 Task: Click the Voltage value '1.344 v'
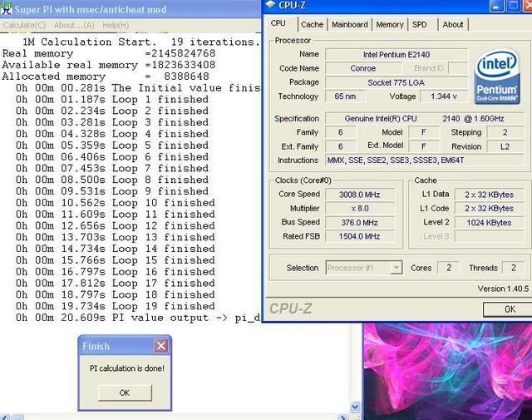(x=444, y=96)
